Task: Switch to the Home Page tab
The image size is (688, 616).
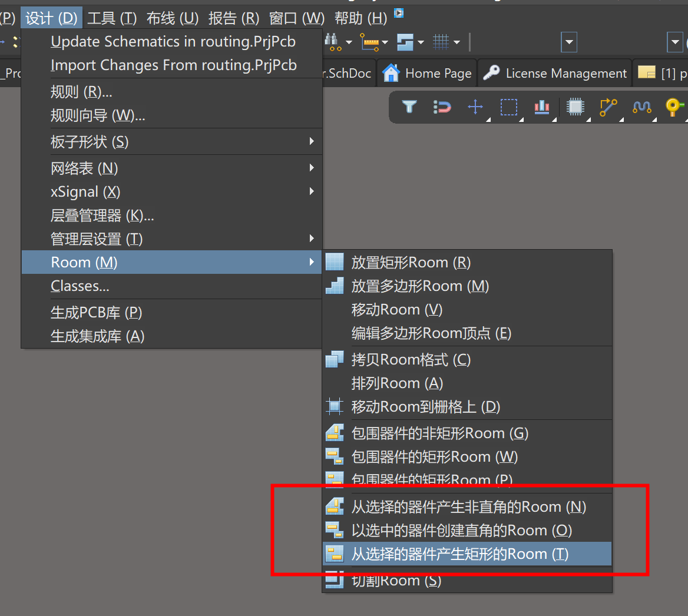Action: (x=428, y=74)
